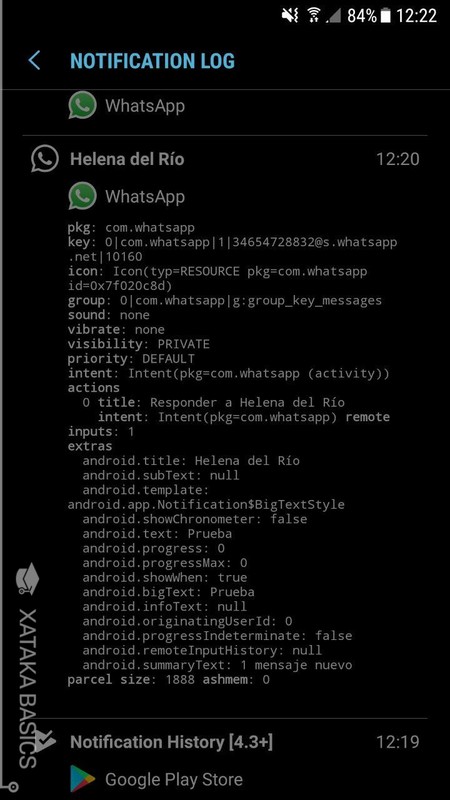
Task: Tap the muted sound icon in the status bar
Action: click(290, 16)
